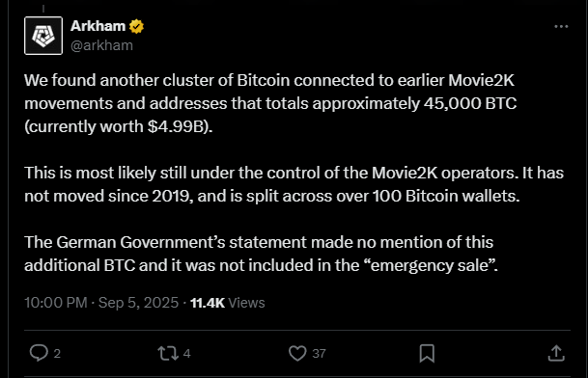Click the reply speech bubble icon

39,353
